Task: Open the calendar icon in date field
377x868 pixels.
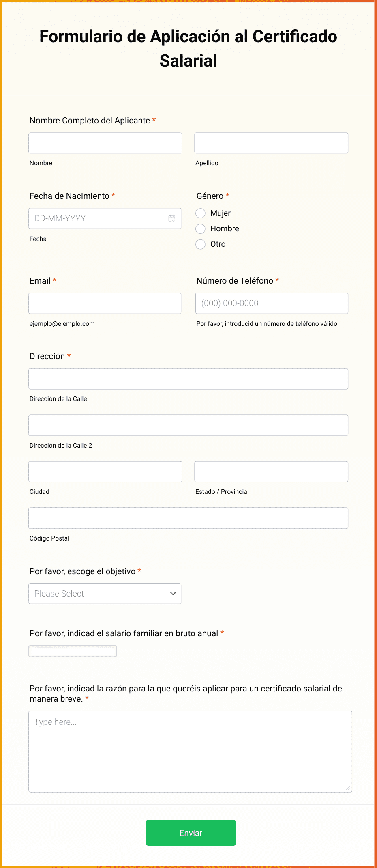Action: (x=172, y=218)
